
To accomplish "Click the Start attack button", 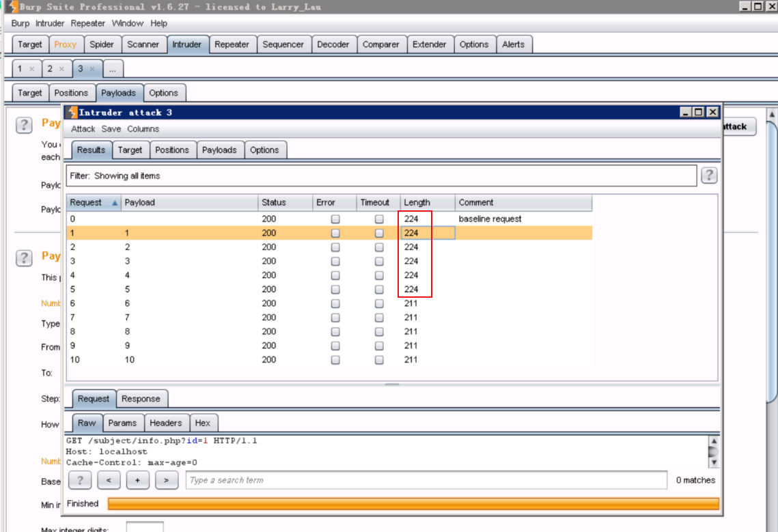I will point(738,126).
